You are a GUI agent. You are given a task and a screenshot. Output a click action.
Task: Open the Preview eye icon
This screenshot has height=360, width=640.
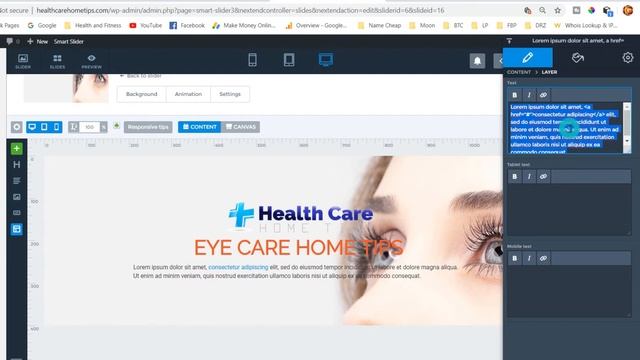pyautogui.click(x=91, y=61)
